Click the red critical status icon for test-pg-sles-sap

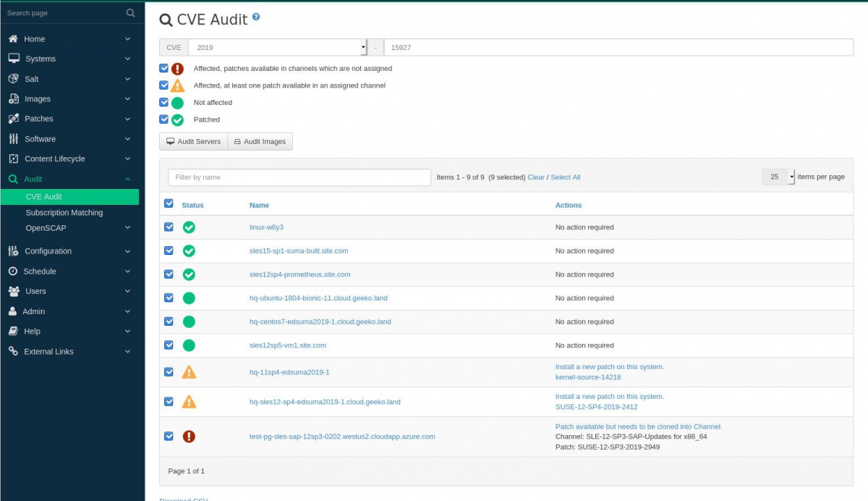189,437
